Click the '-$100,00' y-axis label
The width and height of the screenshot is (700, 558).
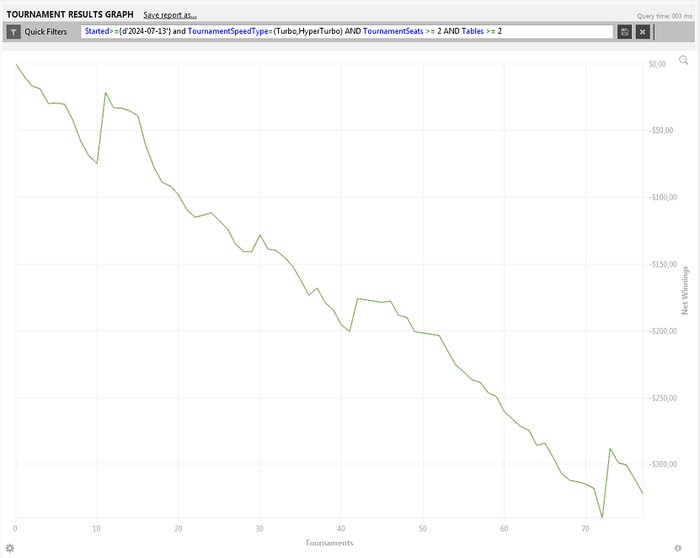pos(663,197)
